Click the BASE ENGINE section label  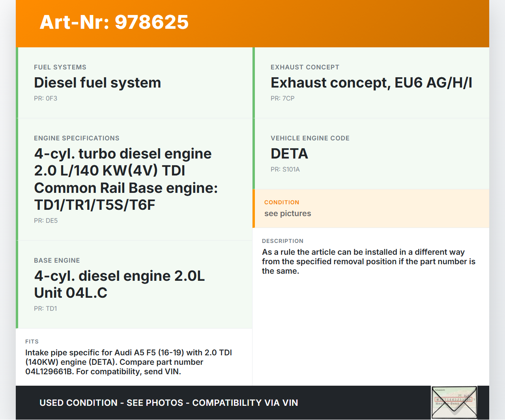[x=57, y=261]
